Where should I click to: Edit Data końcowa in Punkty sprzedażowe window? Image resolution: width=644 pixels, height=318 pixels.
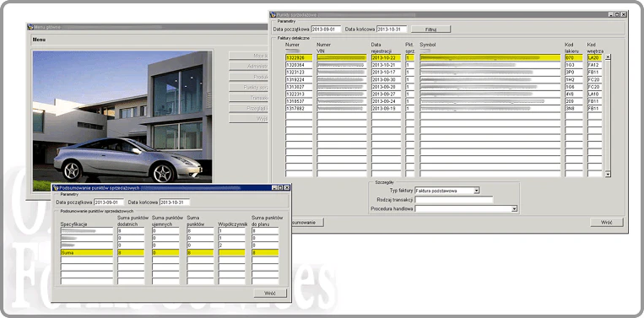click(392, 30)
